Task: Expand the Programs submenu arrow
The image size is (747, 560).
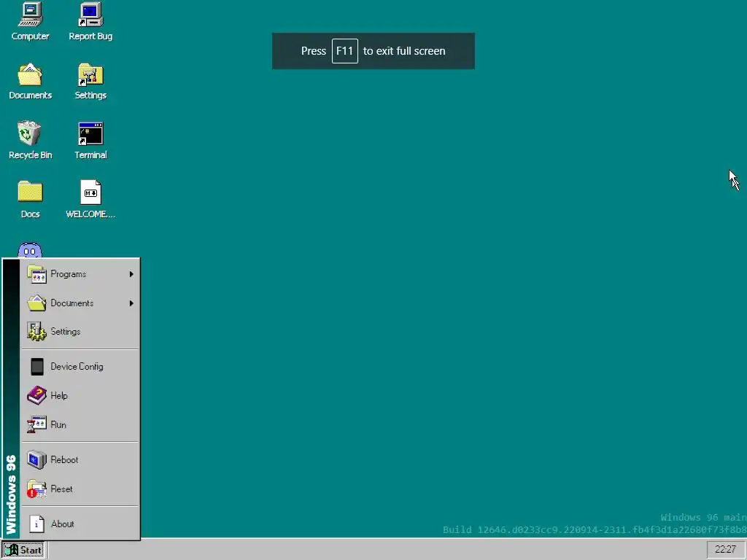Action: (x=131, y=274)
